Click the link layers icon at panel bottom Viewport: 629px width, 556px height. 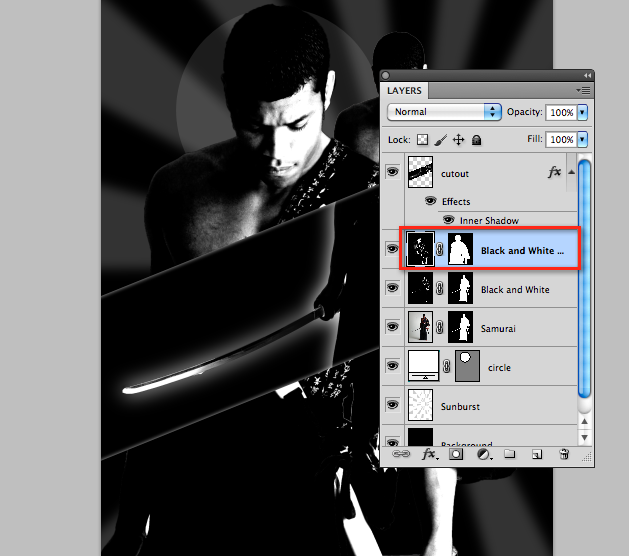click(401, 454)
